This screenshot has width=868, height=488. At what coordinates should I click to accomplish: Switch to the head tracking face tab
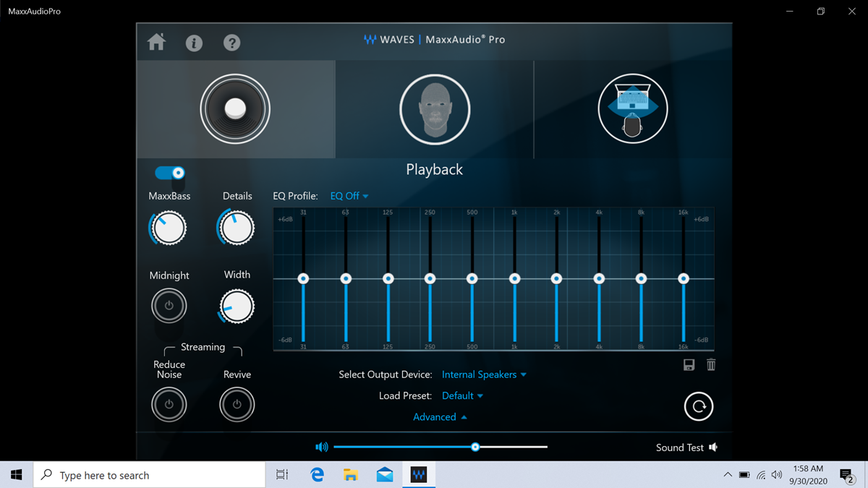(x=435, y=109)
